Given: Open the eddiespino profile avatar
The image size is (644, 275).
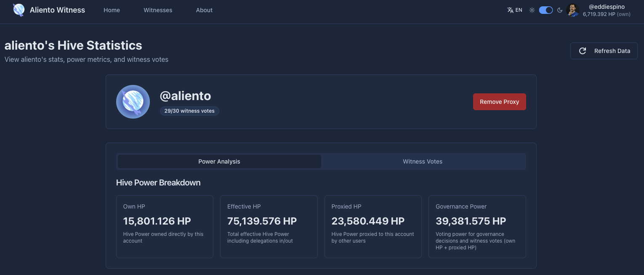Looking at the screenshot, I should click(573, 10).
